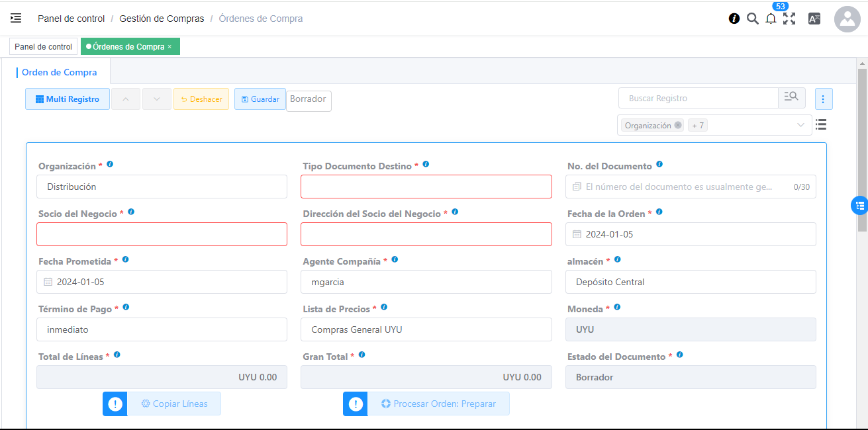Switch to the Panel de control tab
868x430 pixels.
[43, 47]
